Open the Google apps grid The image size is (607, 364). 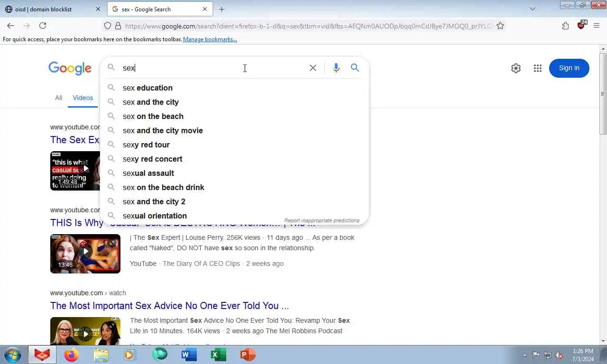537,68
